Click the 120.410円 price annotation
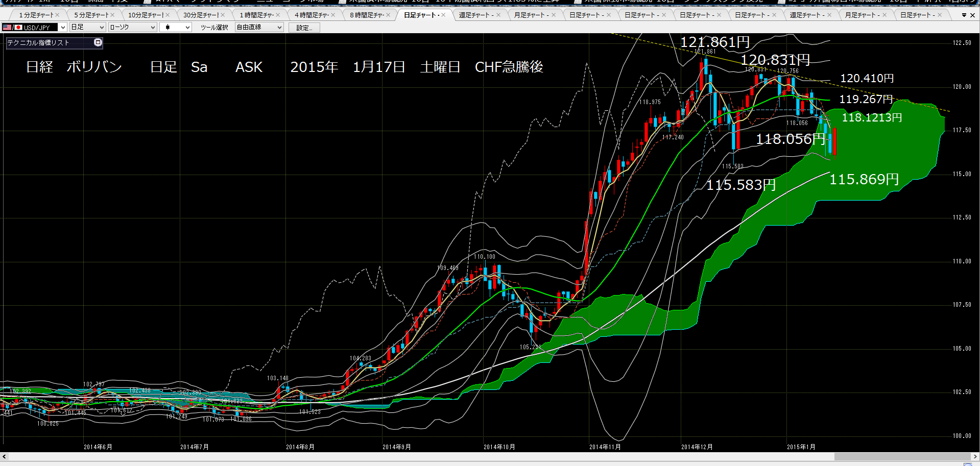 867,78
